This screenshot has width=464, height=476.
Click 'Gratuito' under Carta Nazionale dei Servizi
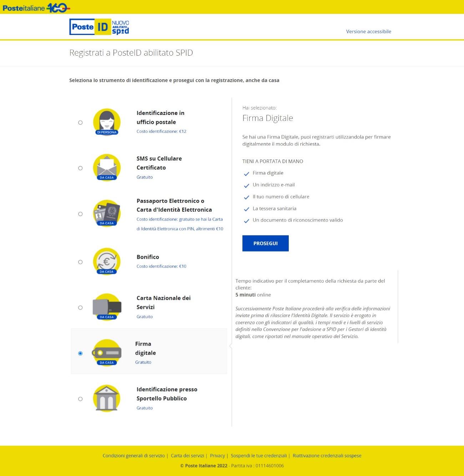click(145, 317)
